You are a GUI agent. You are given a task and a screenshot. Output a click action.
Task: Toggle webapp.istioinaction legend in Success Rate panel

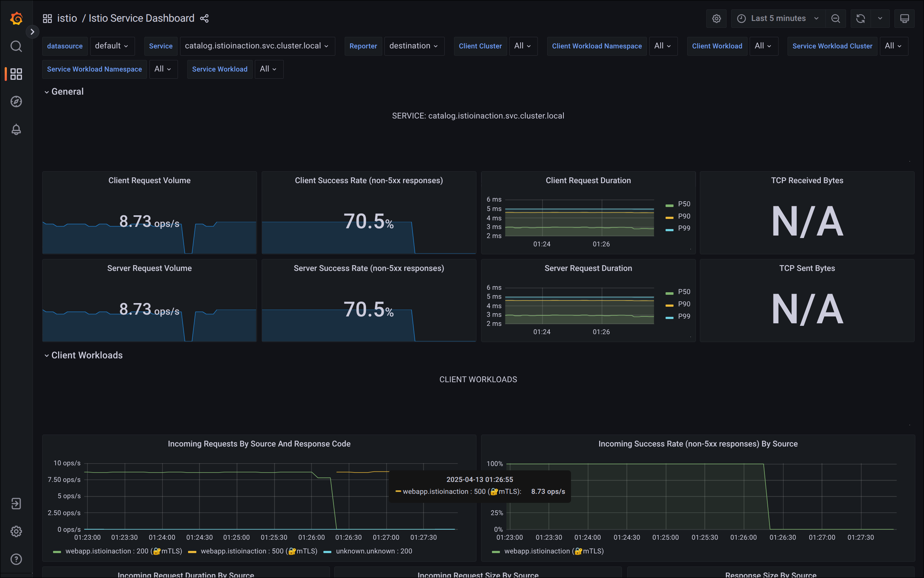554,551
